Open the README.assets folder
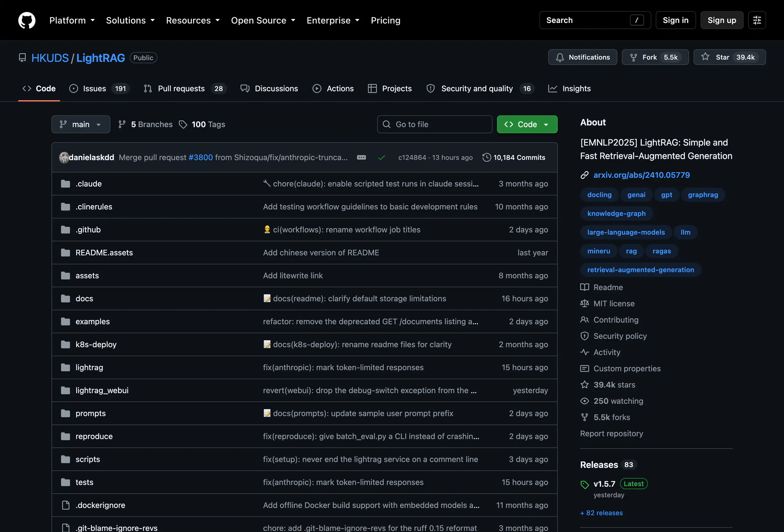Image resolution: width=784 pixels, height=532 pixels. click(104, 253)
